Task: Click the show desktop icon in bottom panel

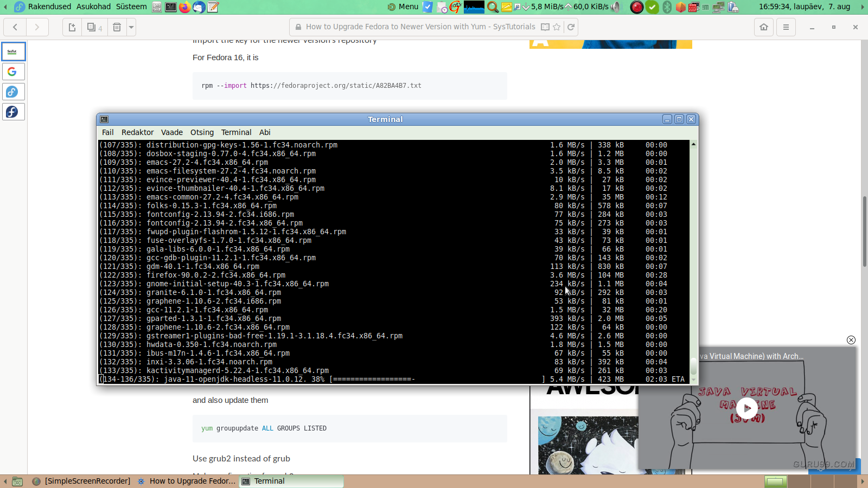Action: click(x=17, y=481)
